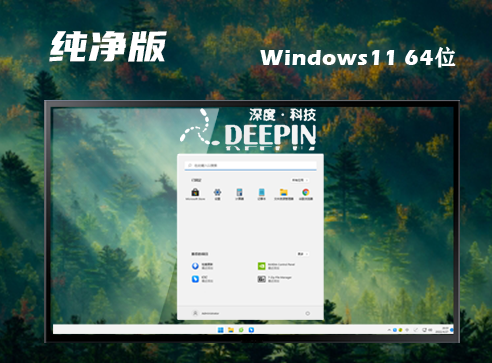Image resolution: width=492 pixels, height=363 pixels.
Task: Open the Notepad pinned app
Action: pos(262,194)
